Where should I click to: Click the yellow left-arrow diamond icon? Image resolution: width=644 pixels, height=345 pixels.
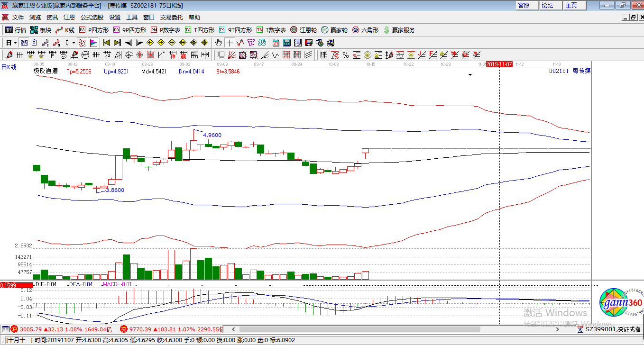coord(150,43)
